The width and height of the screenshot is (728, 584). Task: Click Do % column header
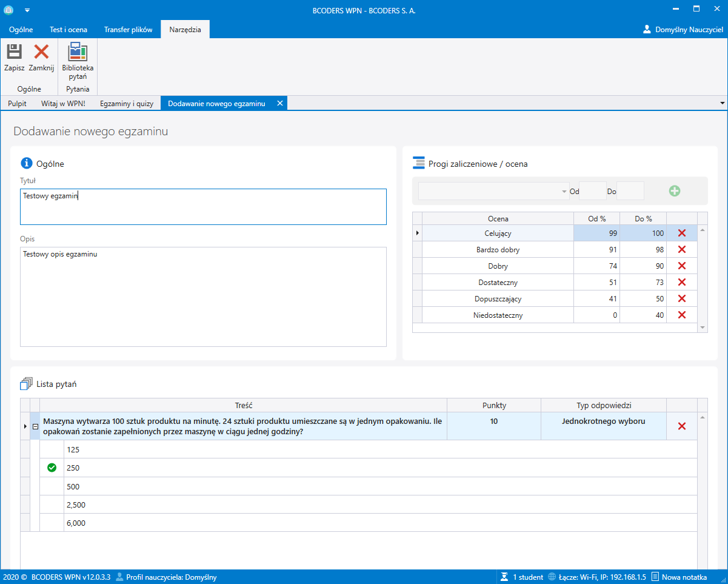(x=643, y=218)
